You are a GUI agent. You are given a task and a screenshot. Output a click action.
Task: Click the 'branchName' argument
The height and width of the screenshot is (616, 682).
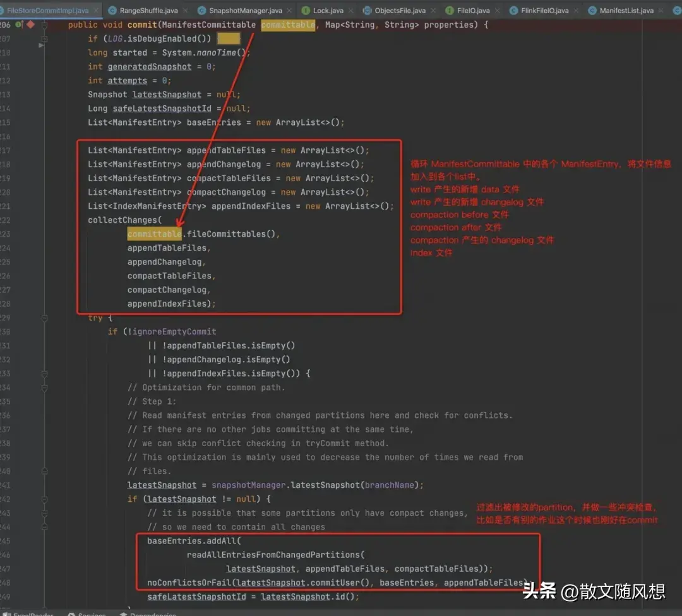click(389, 485)
